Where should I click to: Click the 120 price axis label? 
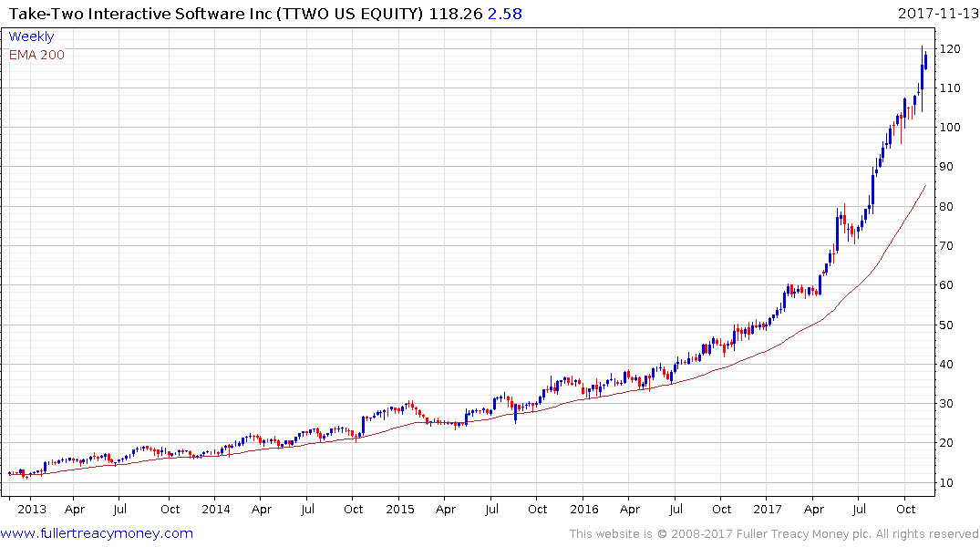[950, 48]
